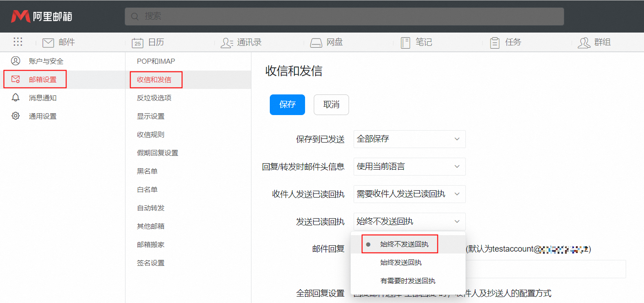Expand 收件人发送已读回执 dropdown
Image resolution: width=644 pixels, height=303 pixels.
coord(409,194)
